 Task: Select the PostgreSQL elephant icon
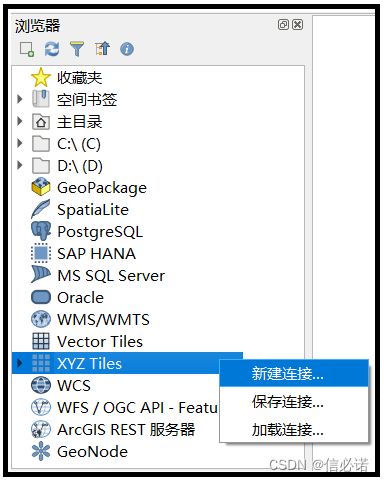41,231
